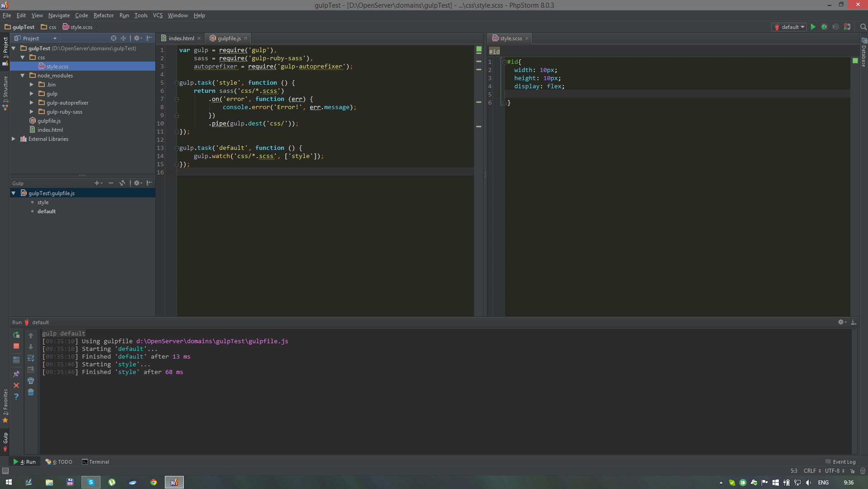
Task: Open gulpfile.js in project tree
Action: [x=49, y=121]
